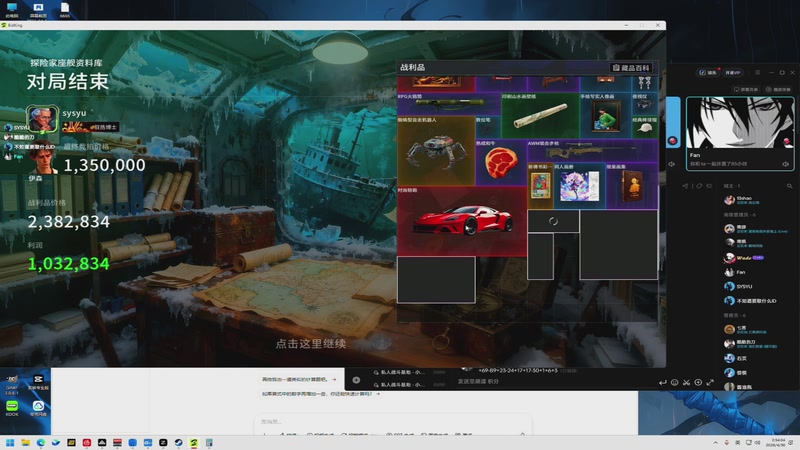Open the hamburger menu in chat app
The width and height of the screenshot is (800, 450).
pyautogui.click(x=757, y=72)
